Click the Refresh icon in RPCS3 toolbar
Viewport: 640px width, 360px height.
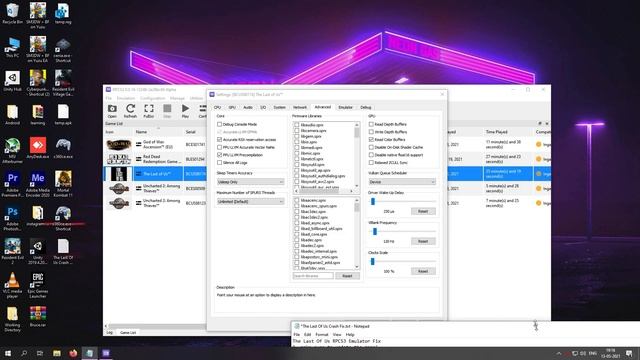[x=130, y=111]
